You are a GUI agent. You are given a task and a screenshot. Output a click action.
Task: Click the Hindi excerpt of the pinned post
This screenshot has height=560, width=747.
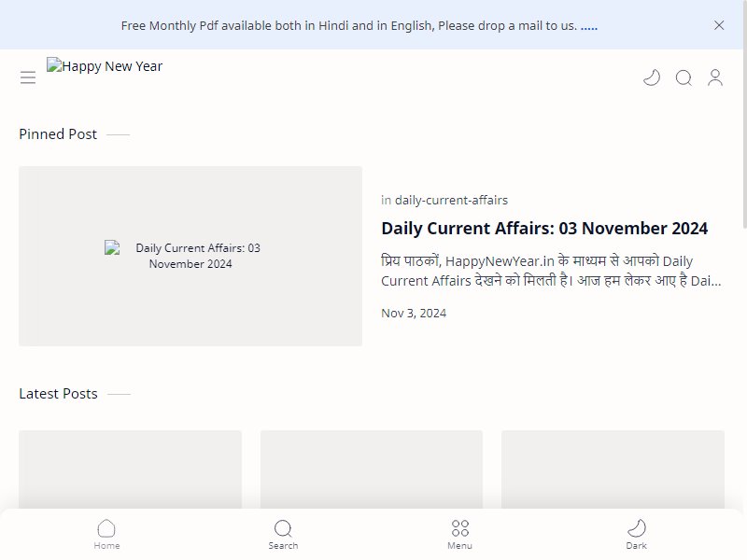pyautogui.click(x=551, y=271)
